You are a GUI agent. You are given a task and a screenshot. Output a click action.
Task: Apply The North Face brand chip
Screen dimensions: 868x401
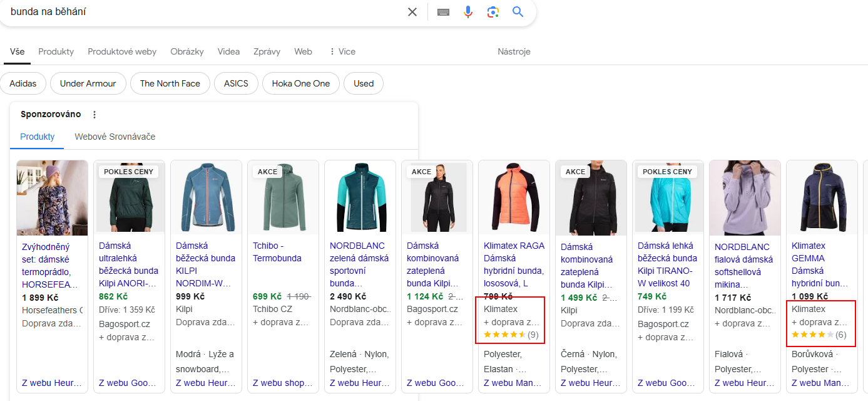(170, 83)
